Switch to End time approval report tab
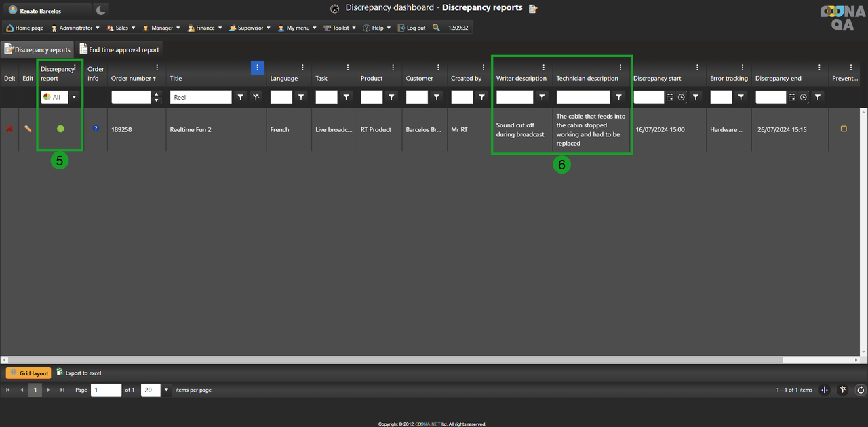868x427 pixels. (x=119, y=49)
